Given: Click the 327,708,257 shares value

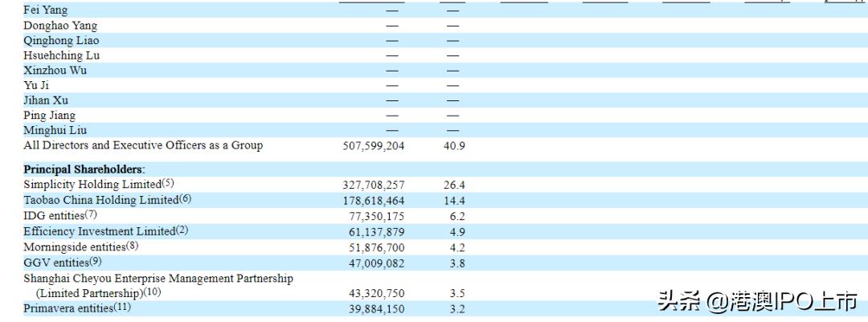Looking at the screenshot, I should click(x=374, y=185).
